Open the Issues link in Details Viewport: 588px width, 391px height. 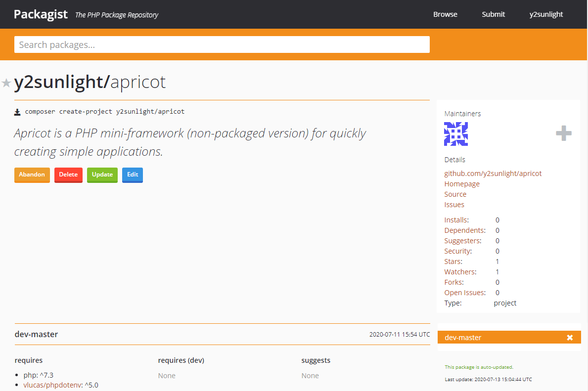pos(454,205)
